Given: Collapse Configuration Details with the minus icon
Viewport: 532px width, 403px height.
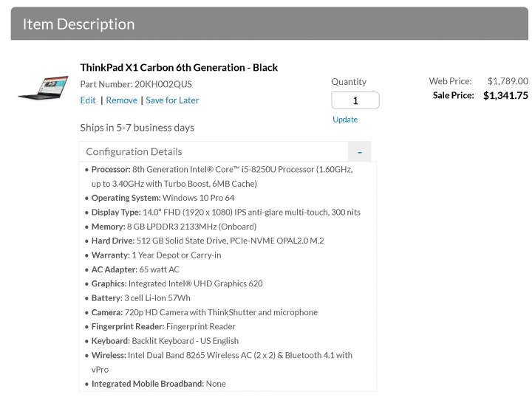Looking at the screenshot, I should (x=360, y=151).
